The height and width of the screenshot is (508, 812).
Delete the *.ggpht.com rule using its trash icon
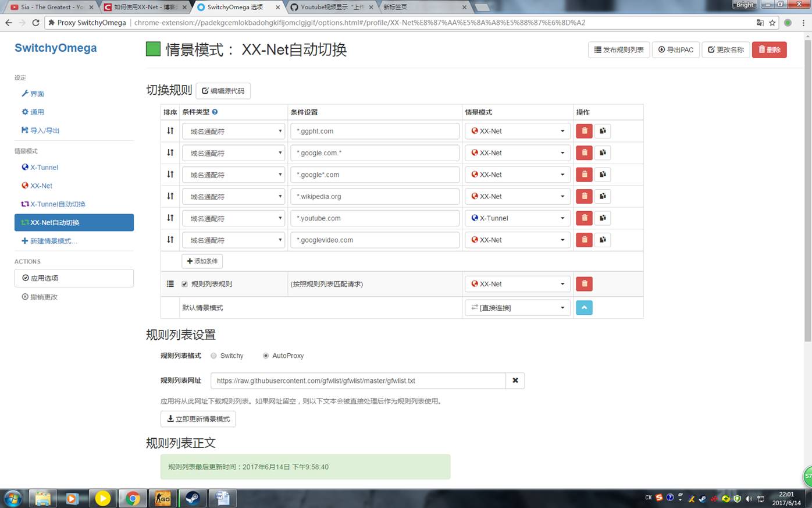click(584, 131)
